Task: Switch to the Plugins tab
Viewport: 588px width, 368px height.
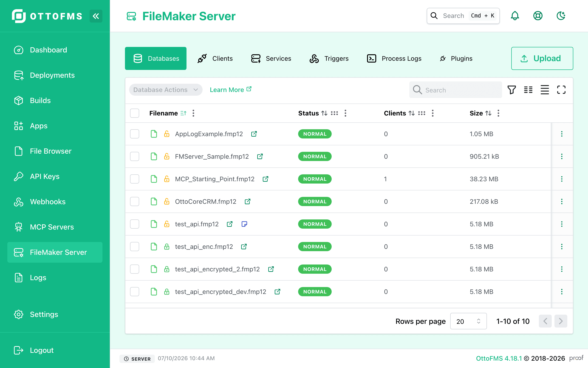Action: [456, 58]
